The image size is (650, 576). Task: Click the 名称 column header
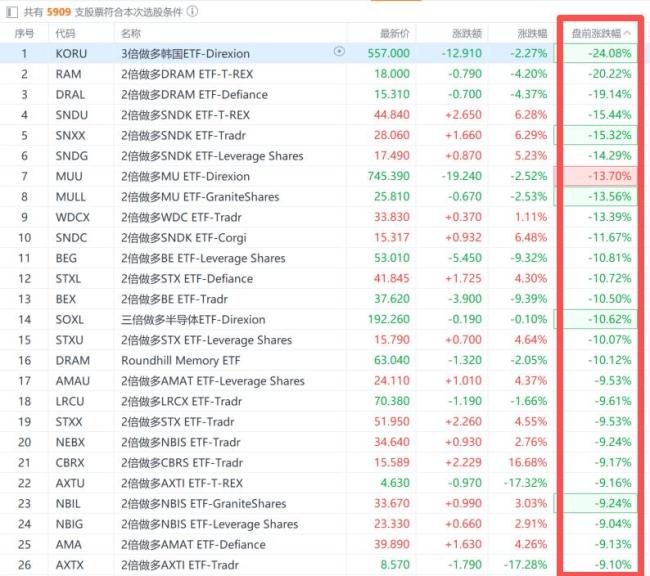[131, 34]
